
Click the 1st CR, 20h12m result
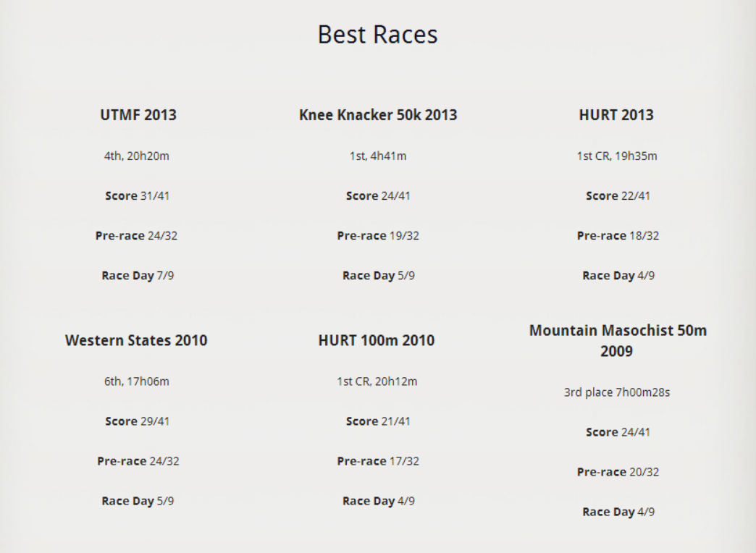pos(377,381)
